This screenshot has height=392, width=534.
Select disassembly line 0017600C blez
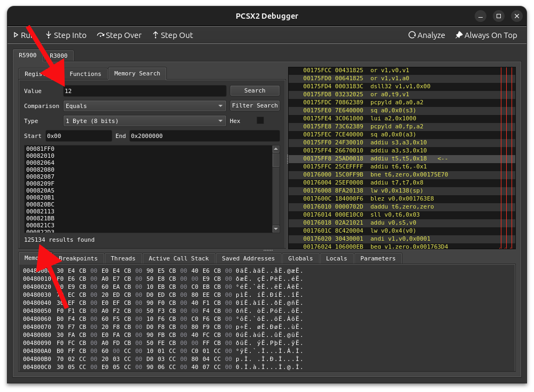tap(402, 199)
